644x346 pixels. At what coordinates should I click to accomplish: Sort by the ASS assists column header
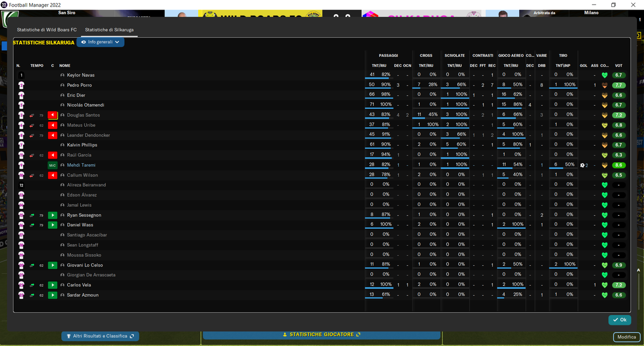pos(595,65)
